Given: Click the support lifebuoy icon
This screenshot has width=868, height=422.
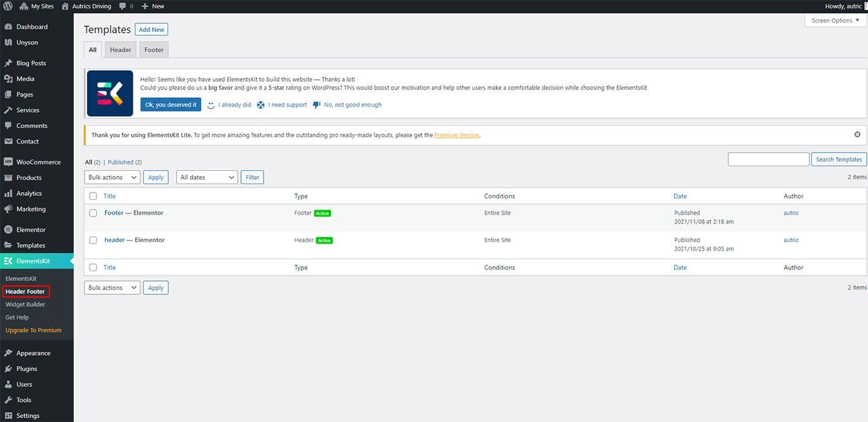Looking at the screenshot, I should [x=261, y=105].
